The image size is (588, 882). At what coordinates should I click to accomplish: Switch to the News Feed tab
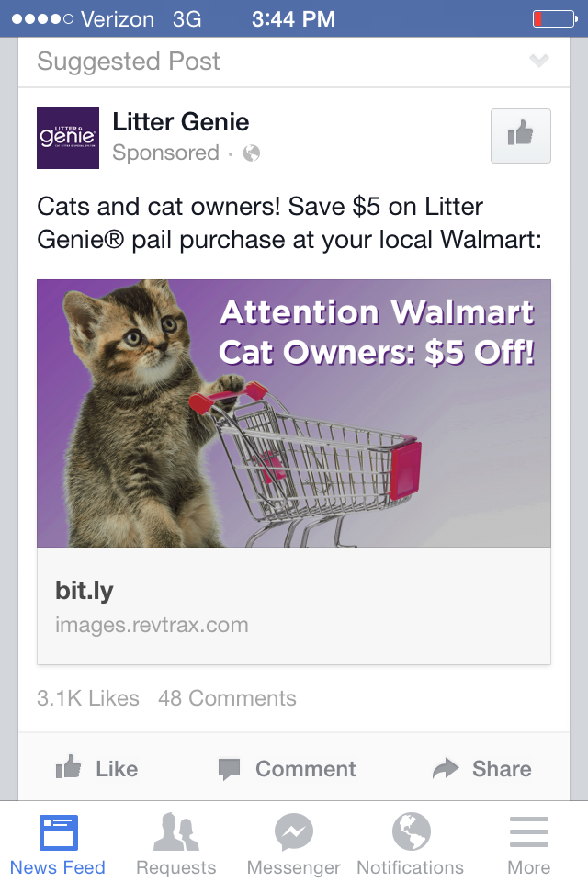pos(58,844)
